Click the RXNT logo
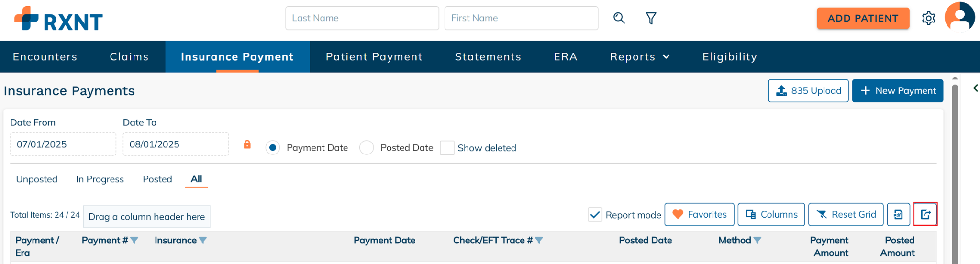Screen dimensions: 980x264 click(x=58, y=19)
